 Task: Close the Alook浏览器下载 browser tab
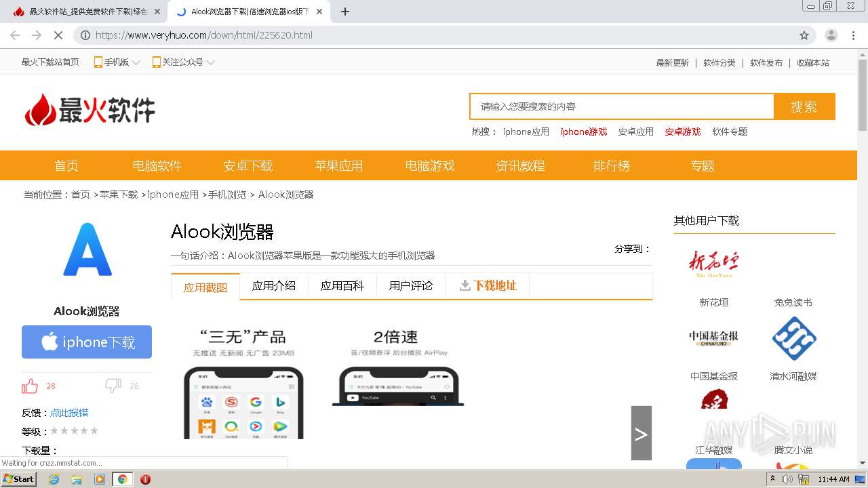pyautogui.click(x=319, y=12)
